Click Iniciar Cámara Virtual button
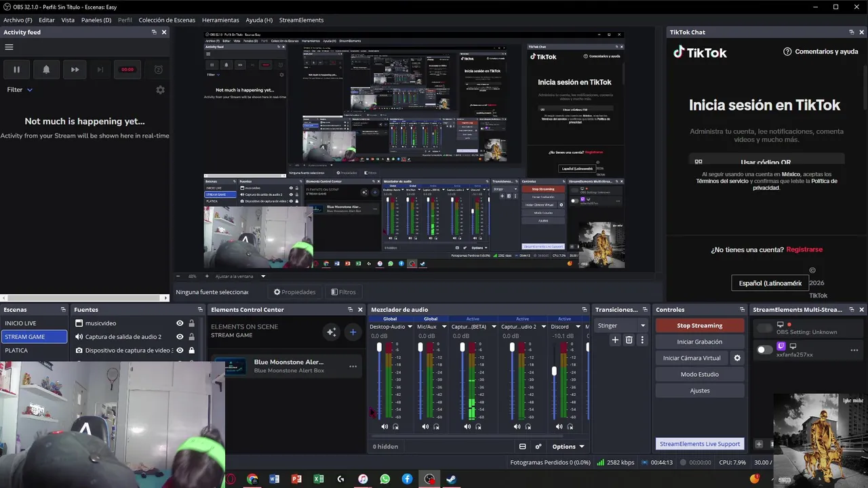This screenshot has height=488, width=868. tap(692, 358)
